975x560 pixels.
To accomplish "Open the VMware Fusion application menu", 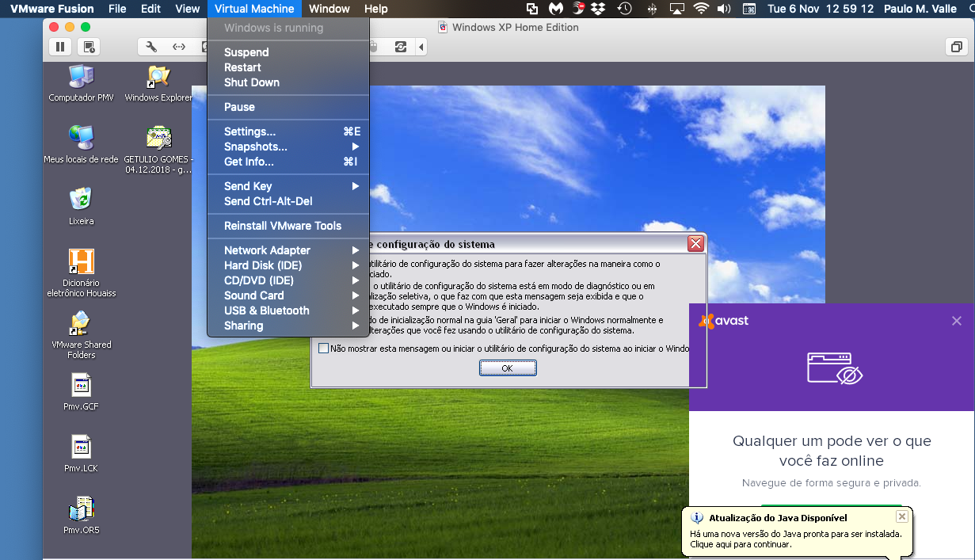I will click(x=51, y=9).
